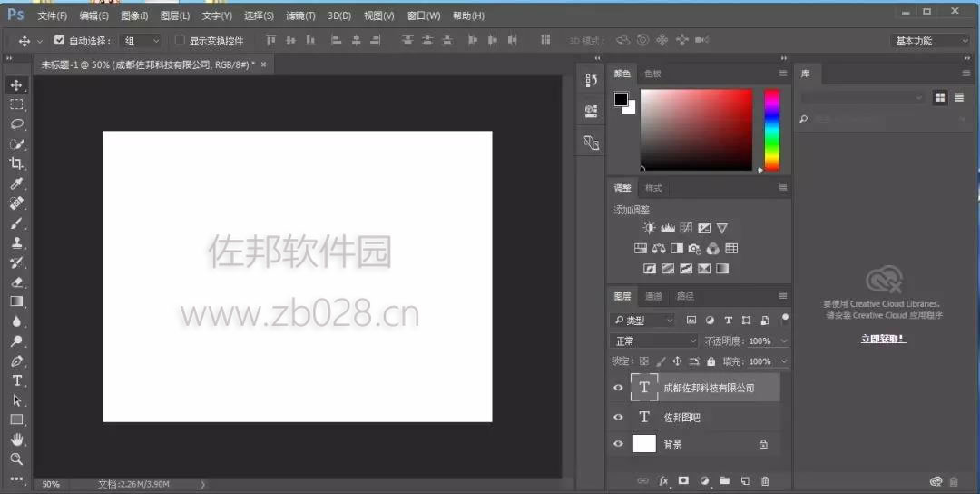Select the Hand tool
The height and width of the screenshot is (494, 980).
(17, 439)
